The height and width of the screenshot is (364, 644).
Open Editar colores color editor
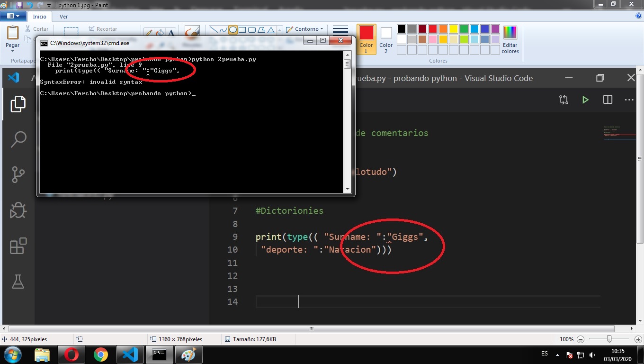point(510,39)
